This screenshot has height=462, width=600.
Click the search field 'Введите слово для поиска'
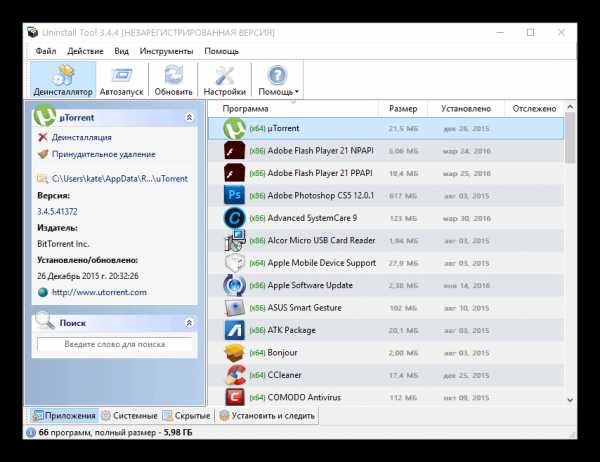[115, 344]
